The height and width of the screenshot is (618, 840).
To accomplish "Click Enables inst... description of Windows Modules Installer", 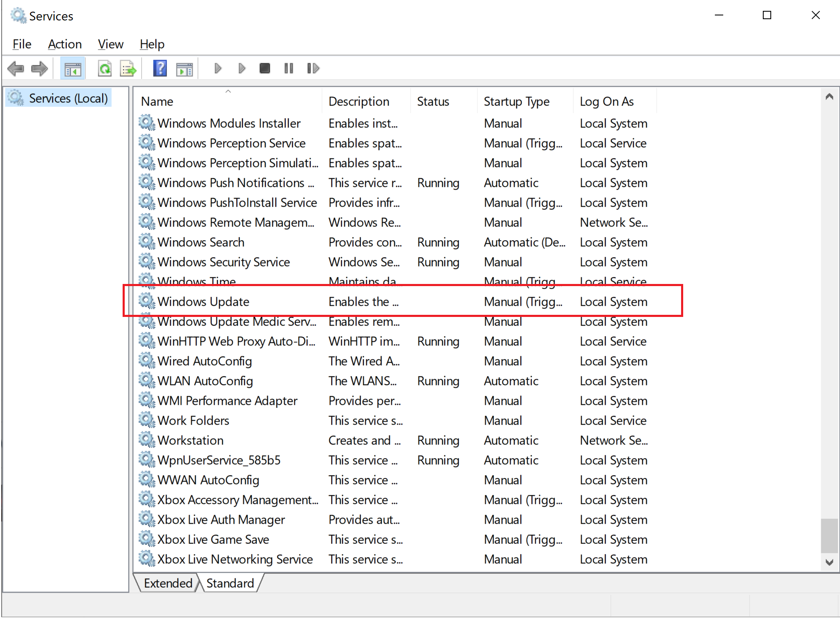I will click(363, 123).
